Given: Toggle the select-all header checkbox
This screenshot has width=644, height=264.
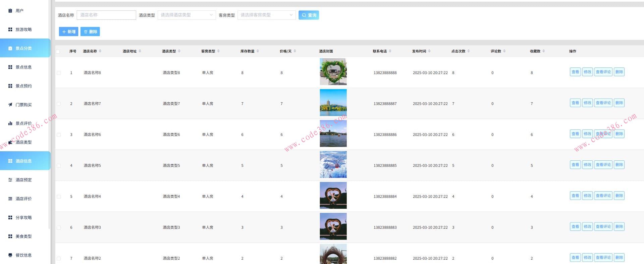Looking at the screenshot, I should coord(58,51).
